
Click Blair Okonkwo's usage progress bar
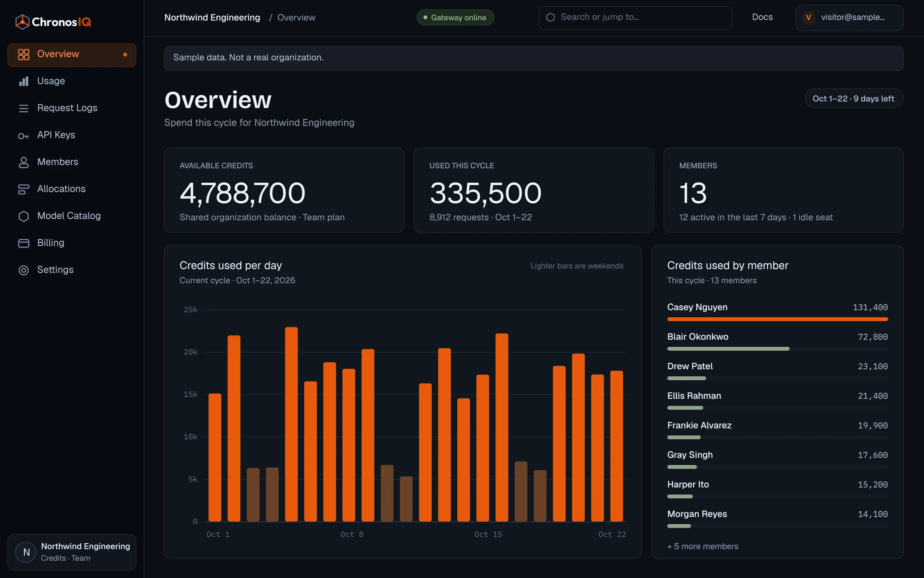click(x=777, y=349)
